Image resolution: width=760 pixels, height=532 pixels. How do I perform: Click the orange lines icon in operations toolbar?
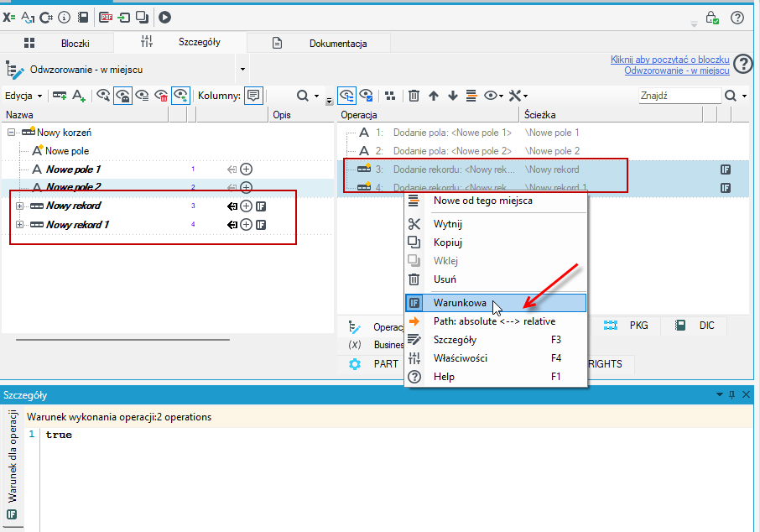coord(471,96)
